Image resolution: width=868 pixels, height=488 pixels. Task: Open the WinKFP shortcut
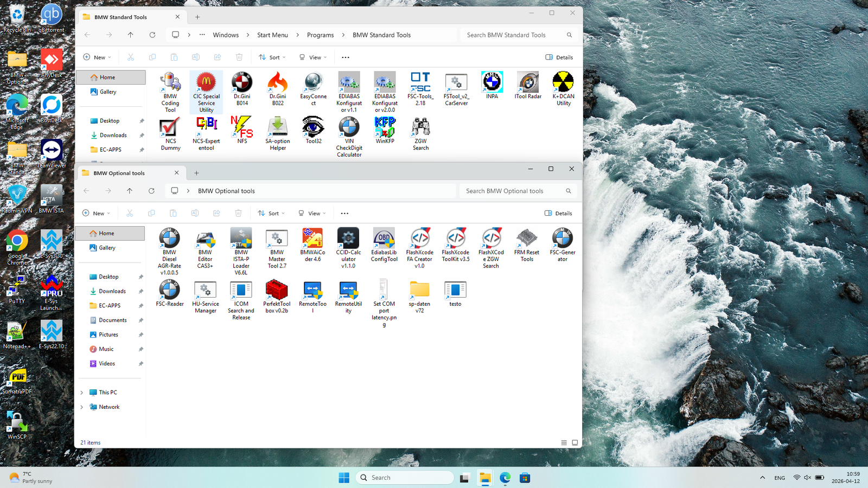click(385, 127)
